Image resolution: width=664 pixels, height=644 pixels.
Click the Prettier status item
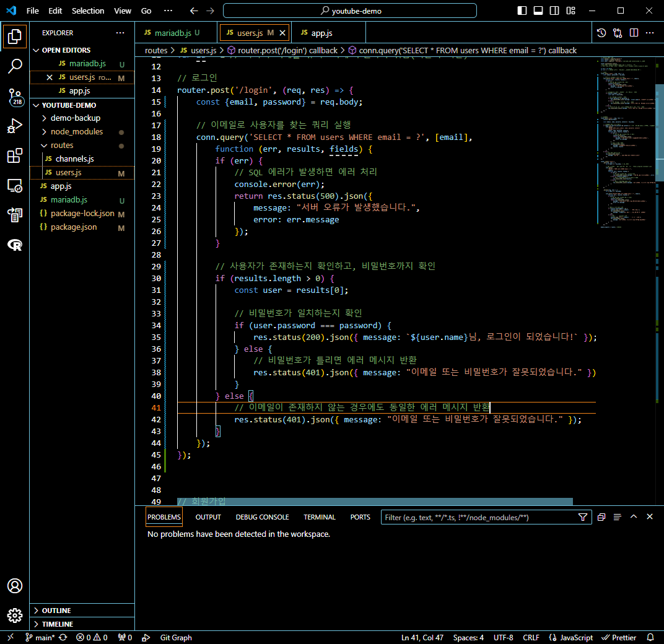[619, 638]
